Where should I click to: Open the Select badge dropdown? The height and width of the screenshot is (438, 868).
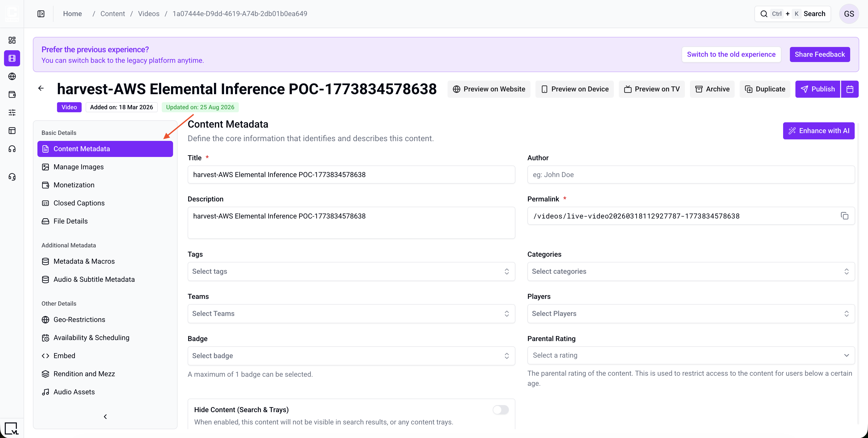tap(351, 355)
